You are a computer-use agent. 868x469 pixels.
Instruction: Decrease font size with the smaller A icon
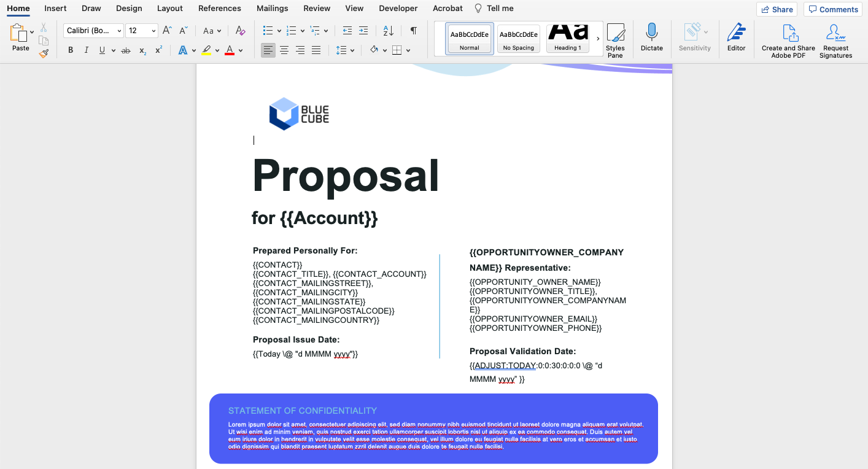click(x=184, y=31)
